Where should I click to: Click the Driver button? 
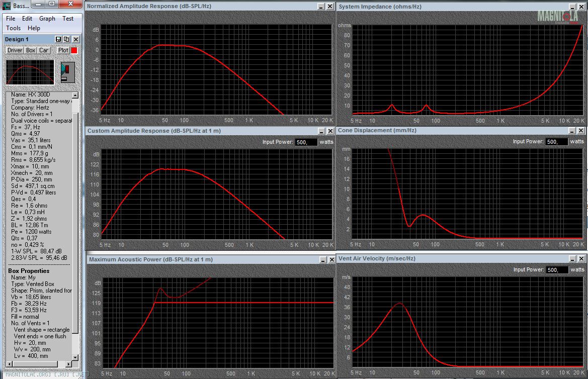(15, 50)
